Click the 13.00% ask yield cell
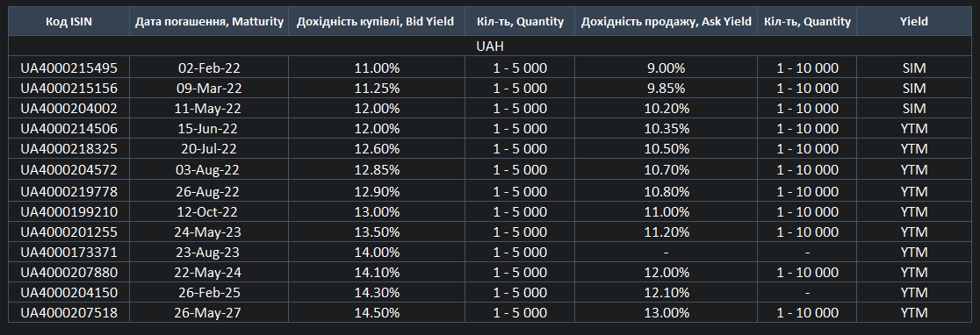 point(666,312)
